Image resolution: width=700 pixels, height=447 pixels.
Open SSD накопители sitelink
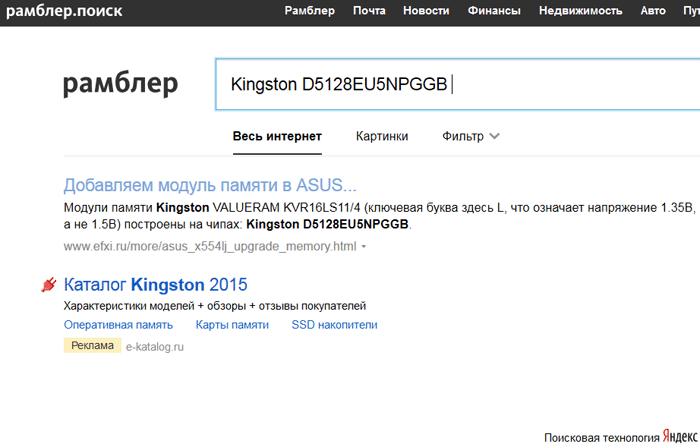[334, 325]
